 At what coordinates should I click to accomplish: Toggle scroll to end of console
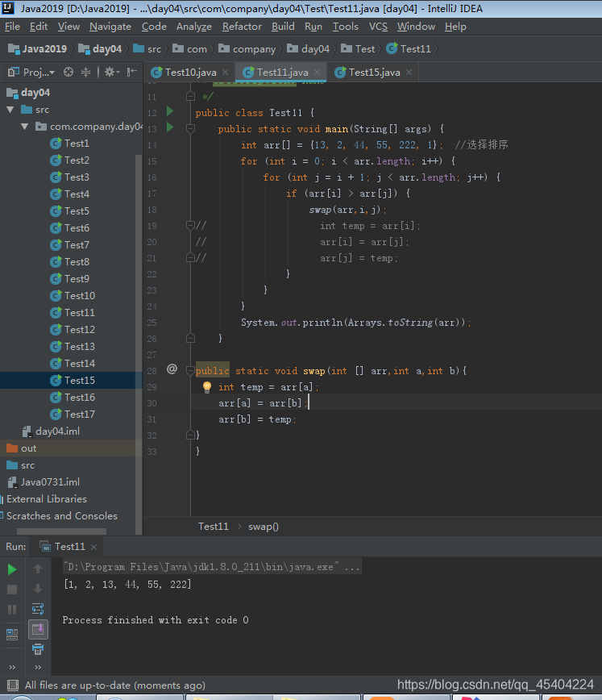pyautogui.click(x=38, y=630)
